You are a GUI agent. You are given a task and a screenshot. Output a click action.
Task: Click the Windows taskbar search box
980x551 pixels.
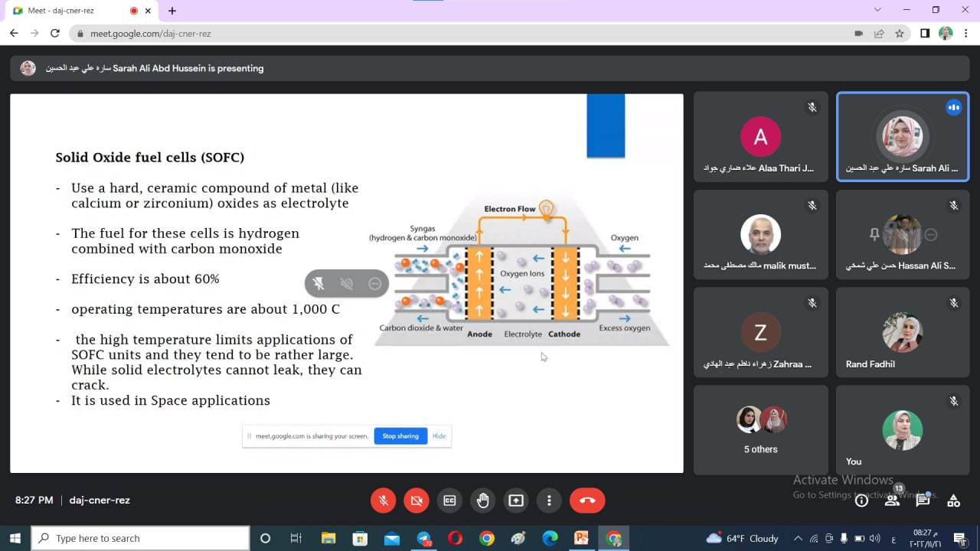142,539
